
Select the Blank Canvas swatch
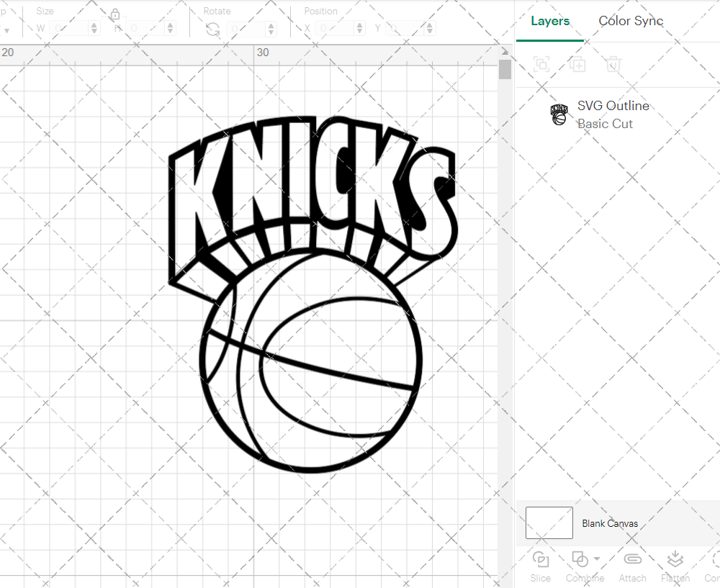549,523
